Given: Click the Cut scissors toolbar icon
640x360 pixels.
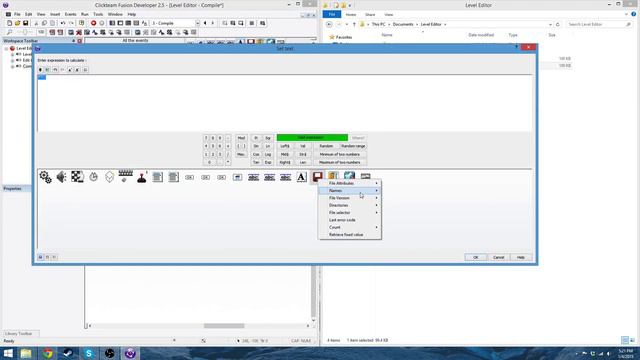Looking at the screenshot, I should point(36,23).
